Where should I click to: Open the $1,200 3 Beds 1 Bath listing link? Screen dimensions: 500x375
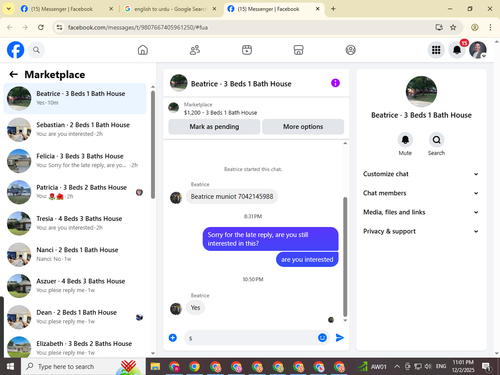click(x=220, y=113)
